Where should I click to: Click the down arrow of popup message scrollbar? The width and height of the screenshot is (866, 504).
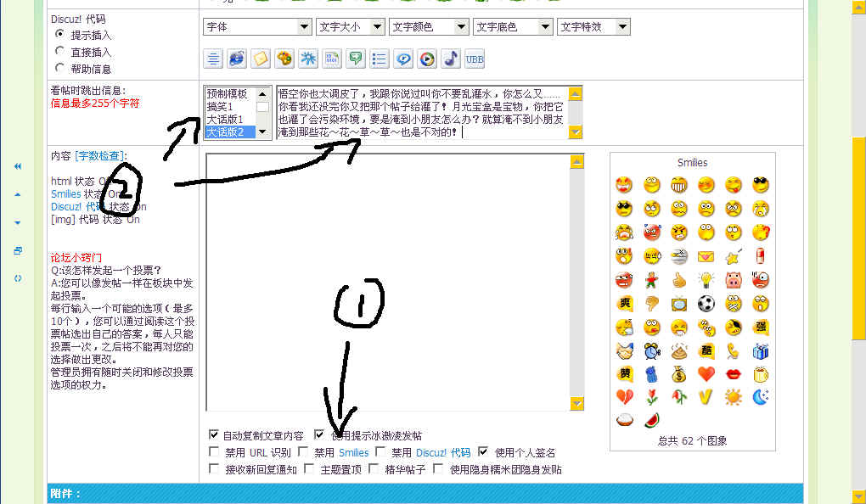pyautogui.click(x=576, y=132)
